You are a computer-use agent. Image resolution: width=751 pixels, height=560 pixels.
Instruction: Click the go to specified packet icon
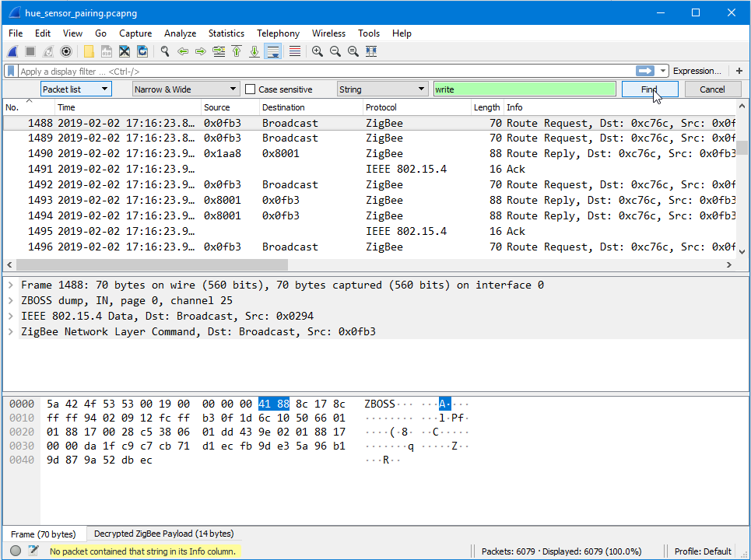coord(219,51)
